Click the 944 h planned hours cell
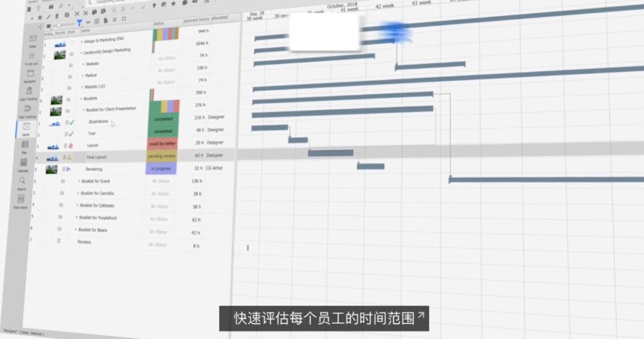Screen dimensions: 644x339 click(x=203, y=31)
